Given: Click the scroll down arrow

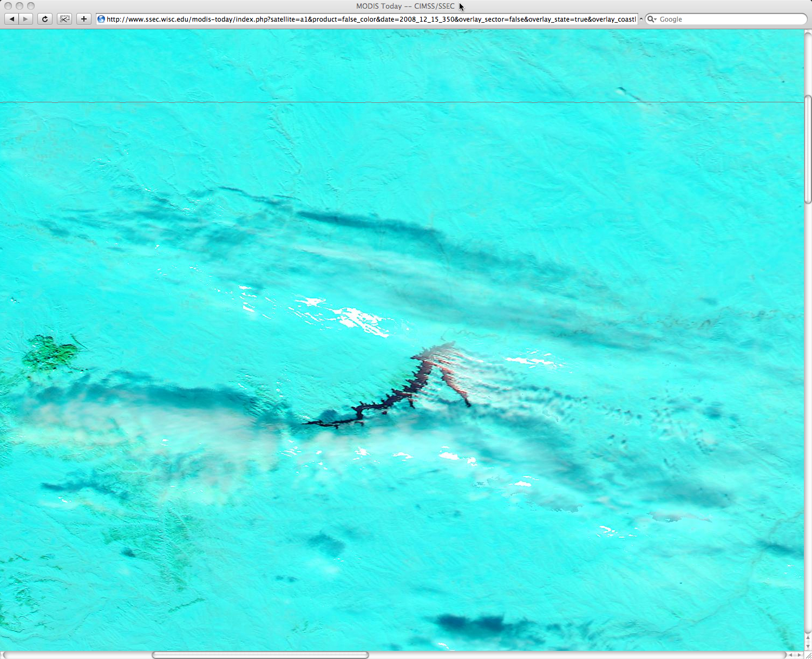Looking at the screenshot, I should pos(808,647).
